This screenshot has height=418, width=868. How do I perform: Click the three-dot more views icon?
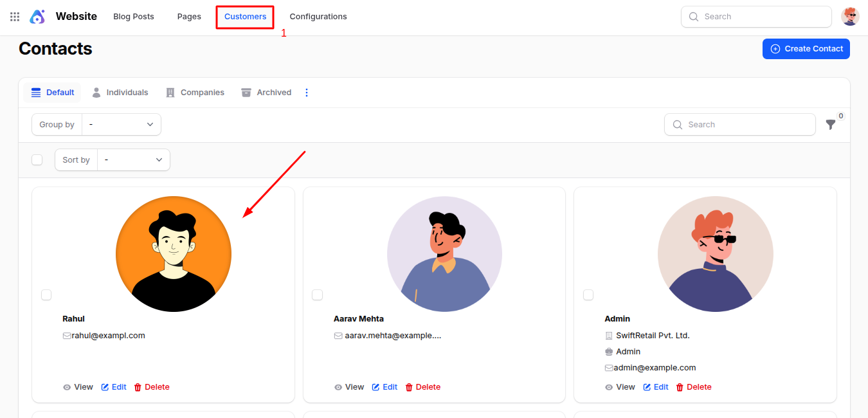[307, 93]
